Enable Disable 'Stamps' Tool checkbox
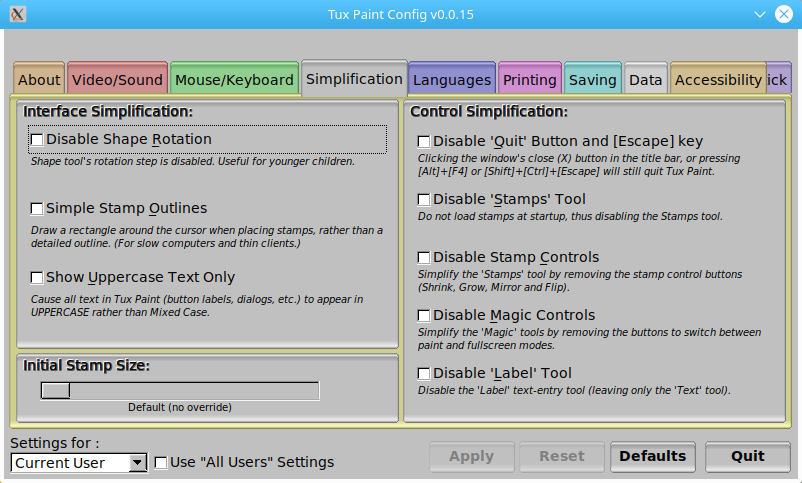Image resolution: width=802 pixels, height=483 pixels. 424,200
